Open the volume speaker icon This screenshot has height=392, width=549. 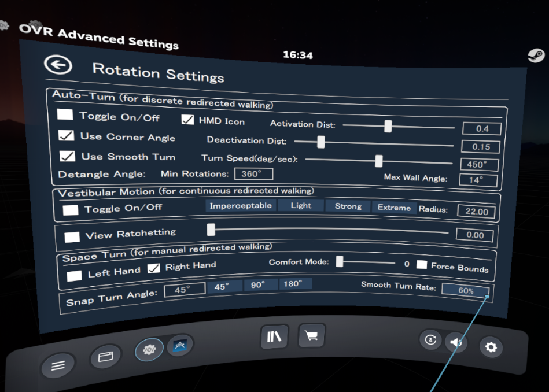pos(456,342)
